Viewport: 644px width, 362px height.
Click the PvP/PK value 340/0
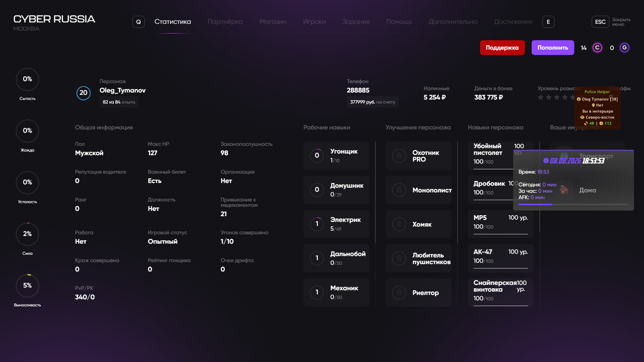click(85, 297)
